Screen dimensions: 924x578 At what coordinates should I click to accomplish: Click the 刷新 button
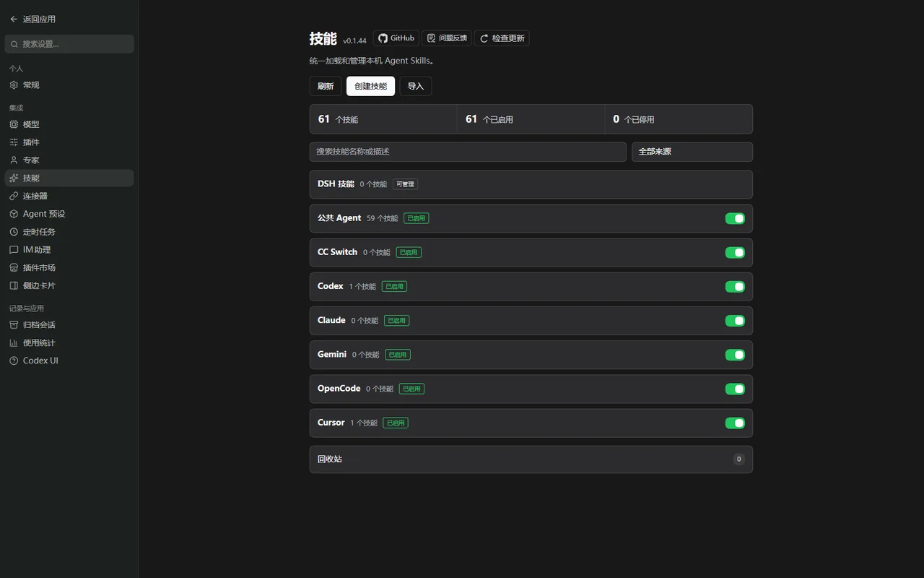tap(326, 86)
